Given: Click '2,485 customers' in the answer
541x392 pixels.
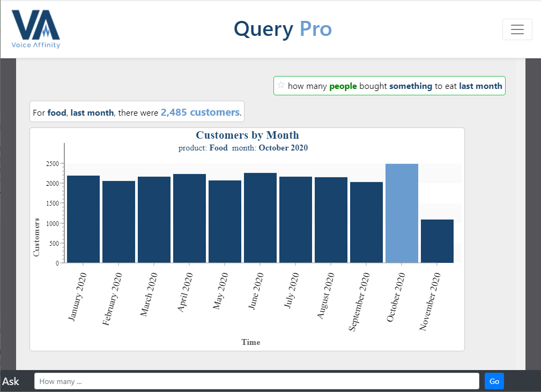Looking at the screenshot, I should (x=200, y=112).
